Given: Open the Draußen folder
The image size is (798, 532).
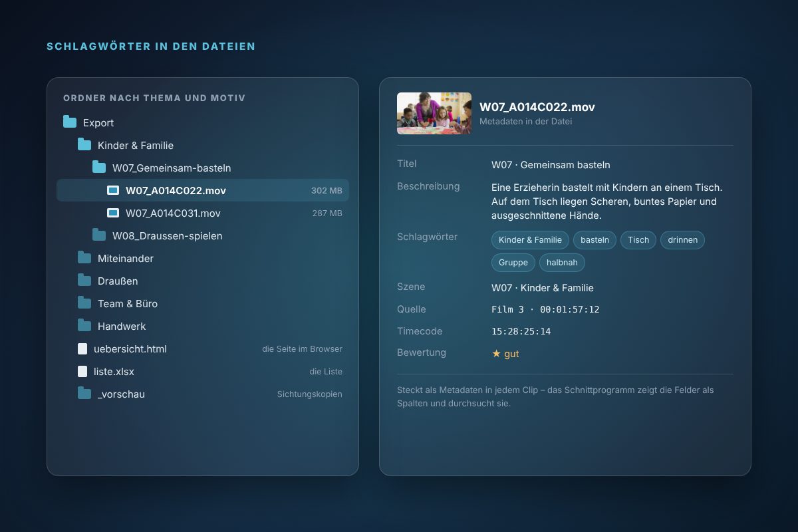Looking at the screenshot, I should [x=203, y=281].
